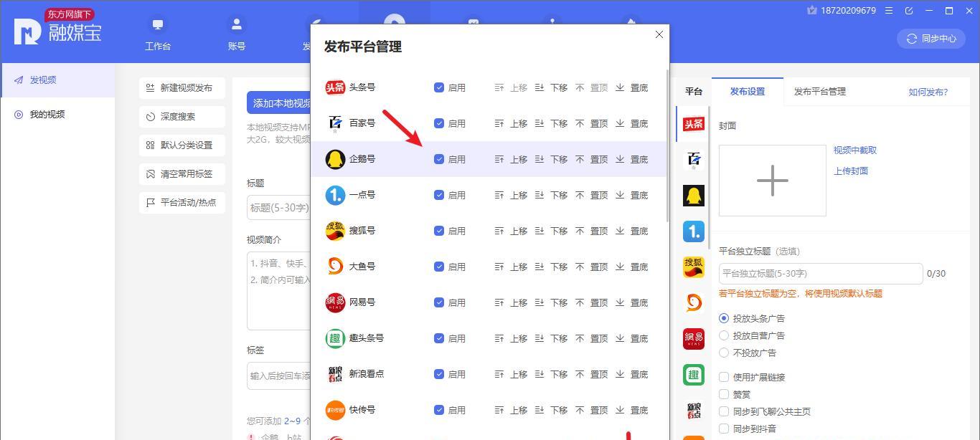Enable 同步到飞聊公共主页 checkbox

coord(724,411)
